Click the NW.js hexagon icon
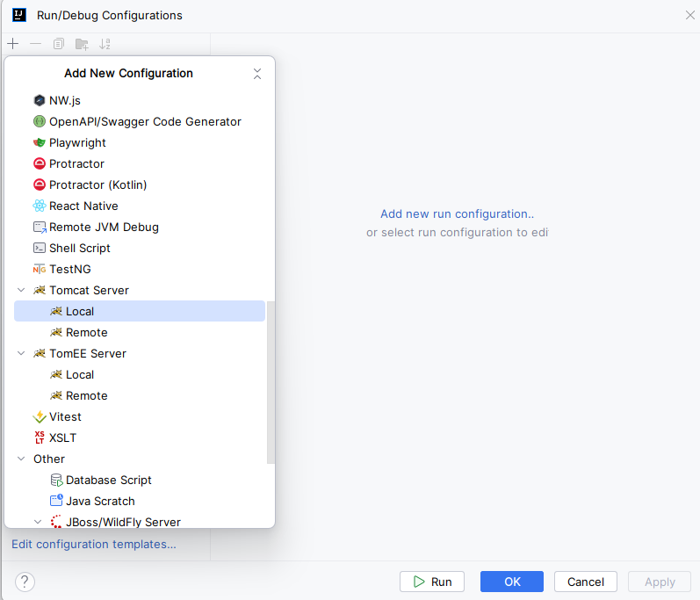This screenshot has height=600, width=700. (x=40, y=100)
